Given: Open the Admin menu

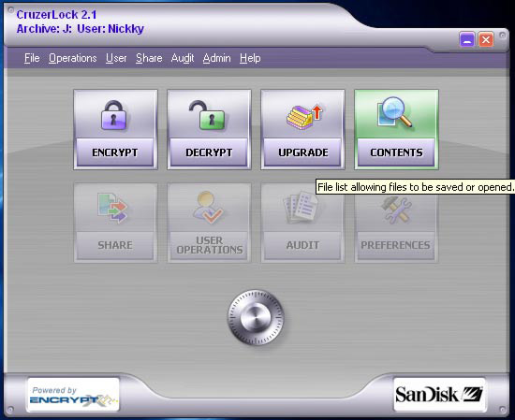Looking at the screenshot, I should (x=216, y=58).
